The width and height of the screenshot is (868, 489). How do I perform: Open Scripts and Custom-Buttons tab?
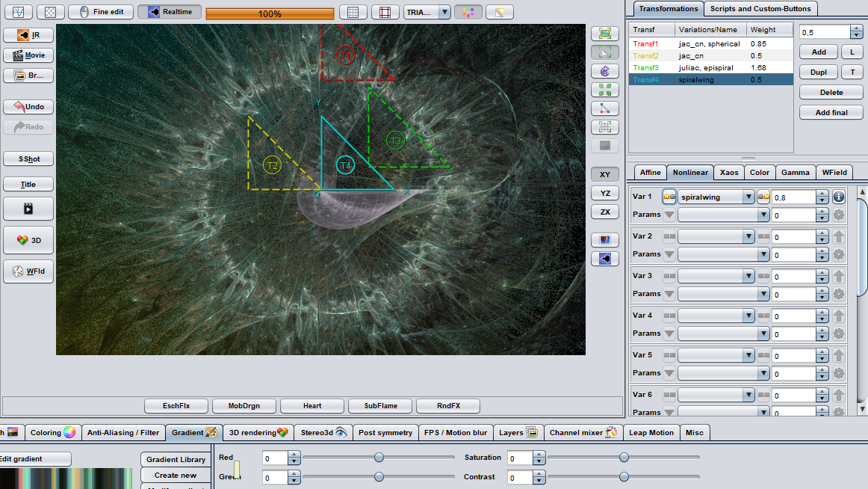coord(760,8)
